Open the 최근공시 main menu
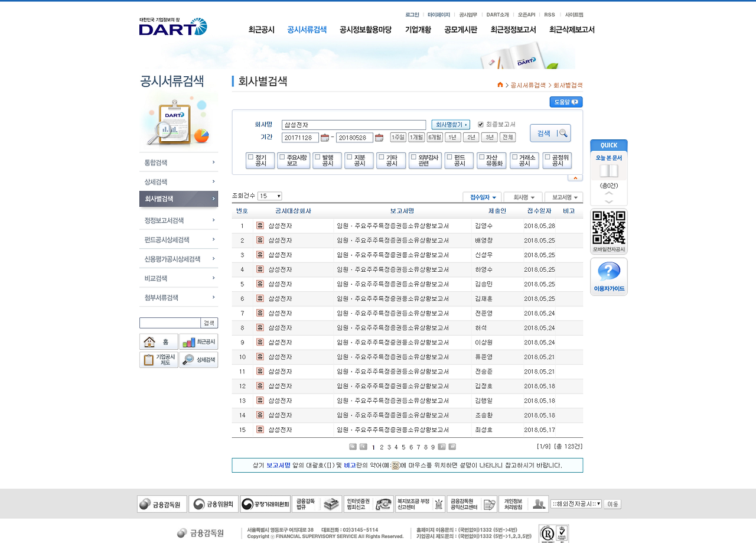This screenshot has width=756, height=543. coord(262,30)
